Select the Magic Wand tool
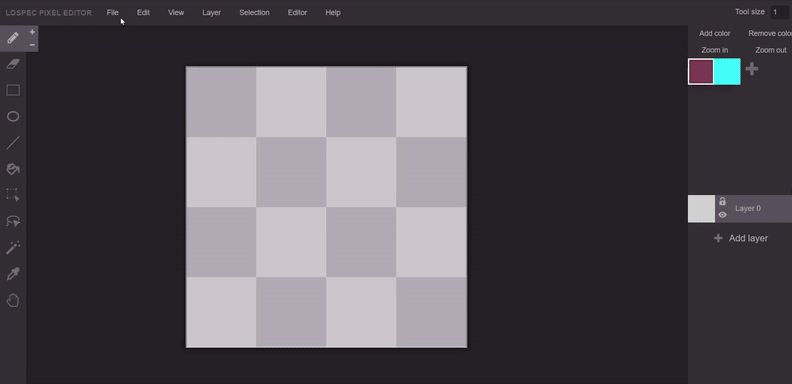792x384 pixels. click(13, 248)
